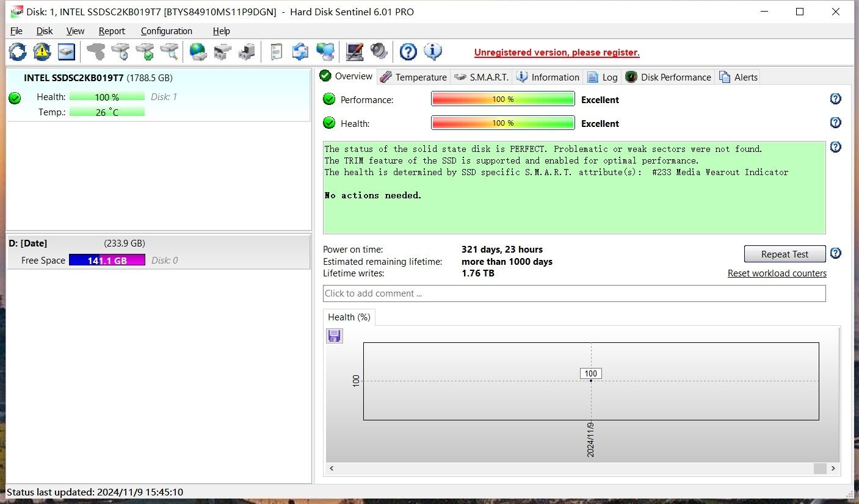Click the refresh arrows toolbar icon
Viewport: 859px width, 504px height.
[18, 52]
